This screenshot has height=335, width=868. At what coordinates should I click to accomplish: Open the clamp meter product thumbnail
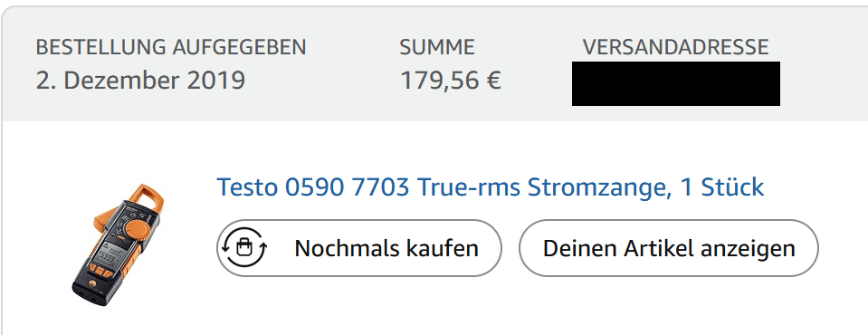(x=118, y=244)
